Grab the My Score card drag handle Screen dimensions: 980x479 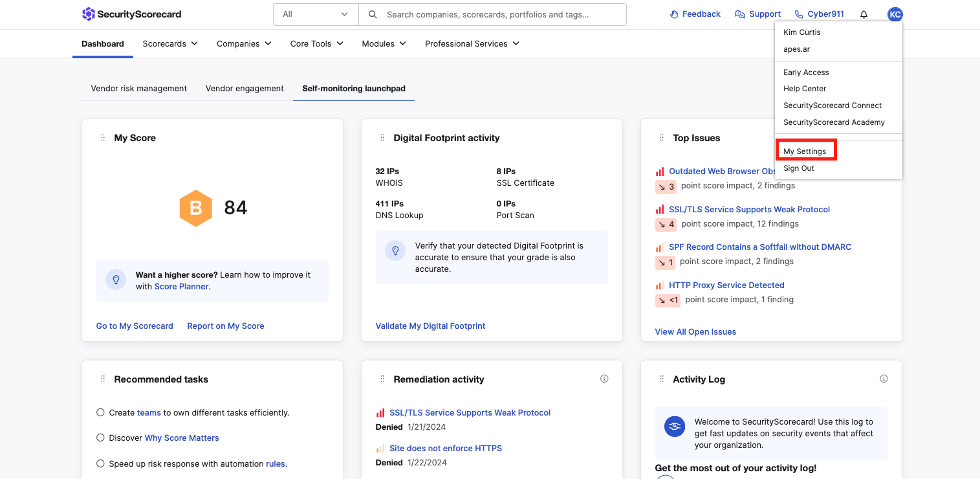(103, 138)
